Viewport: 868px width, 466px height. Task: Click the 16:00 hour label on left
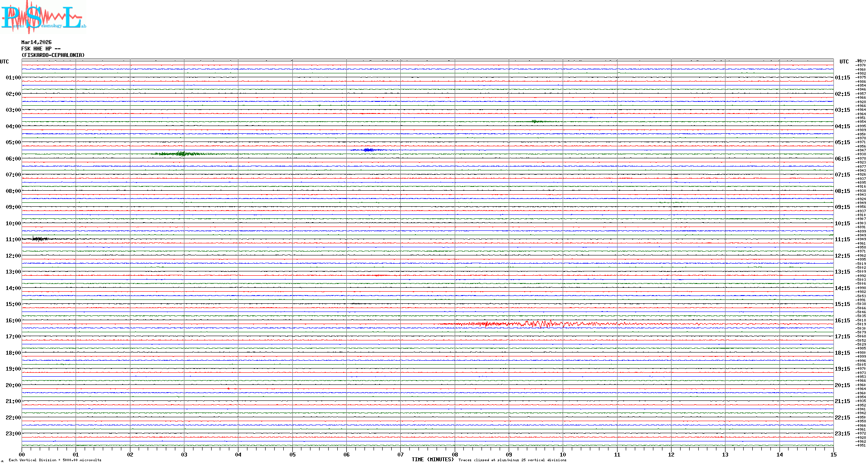click(x=13, y=321)
